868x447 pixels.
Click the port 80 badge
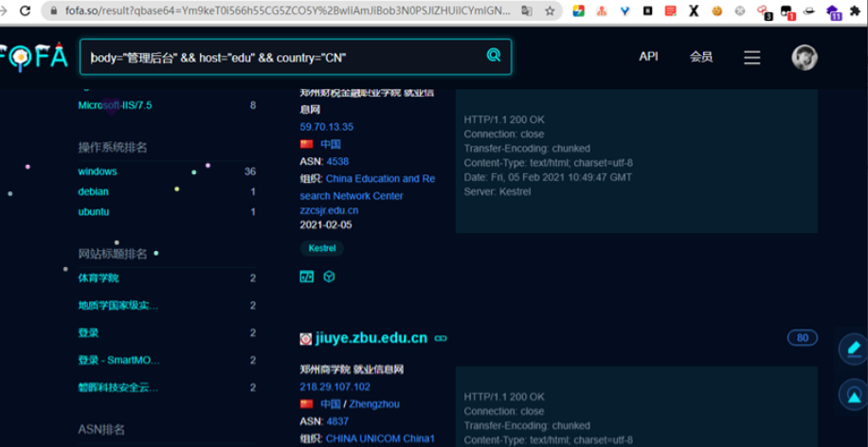point(802,337)
